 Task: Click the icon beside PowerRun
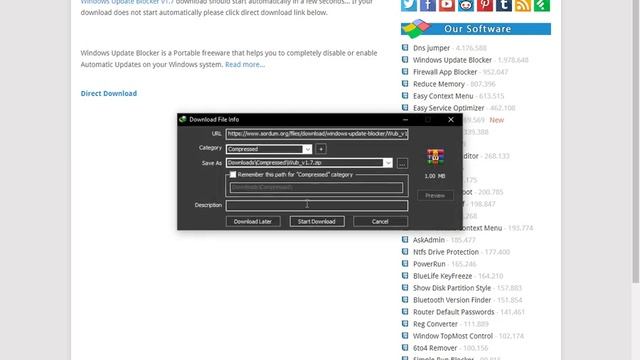pyautogui.click(x=405, y=264)
